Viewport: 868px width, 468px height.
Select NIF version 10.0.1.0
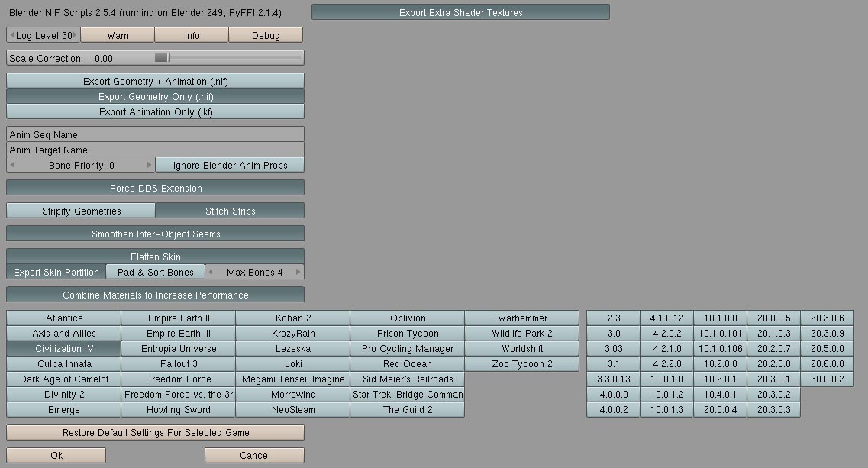[x=666, y=379]
